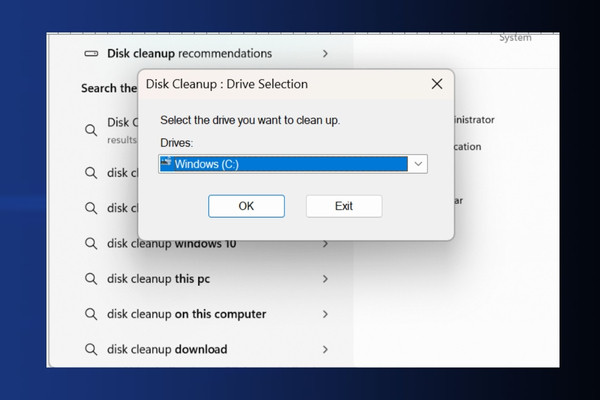The image size is (600, 400).
Task: Click the Windows drive icon in the Drives combo box
Action: coord(166,162)
